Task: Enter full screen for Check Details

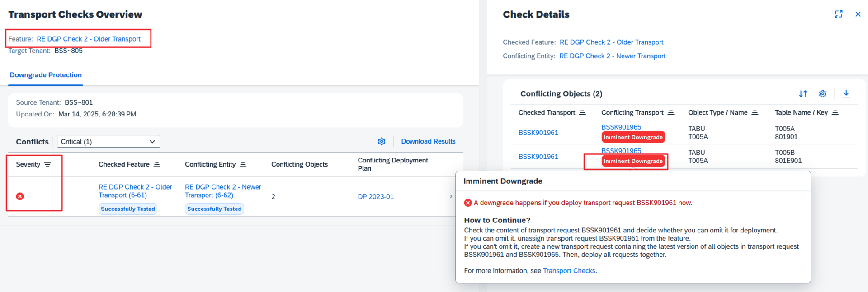Action: 839,14
